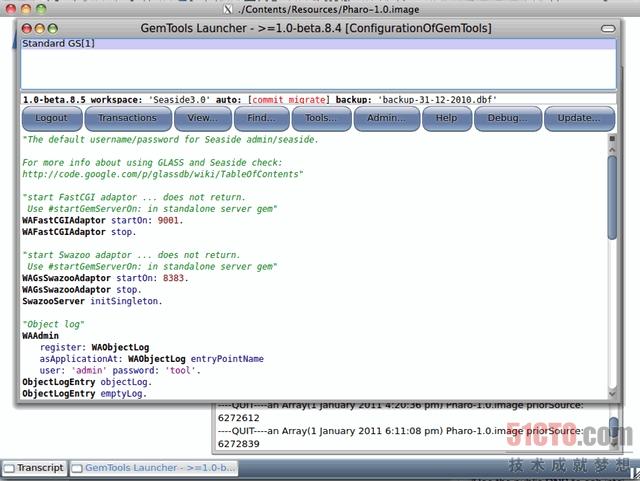Click the Logout button
Screen dimensions: 640x481
tap(51, 118)
